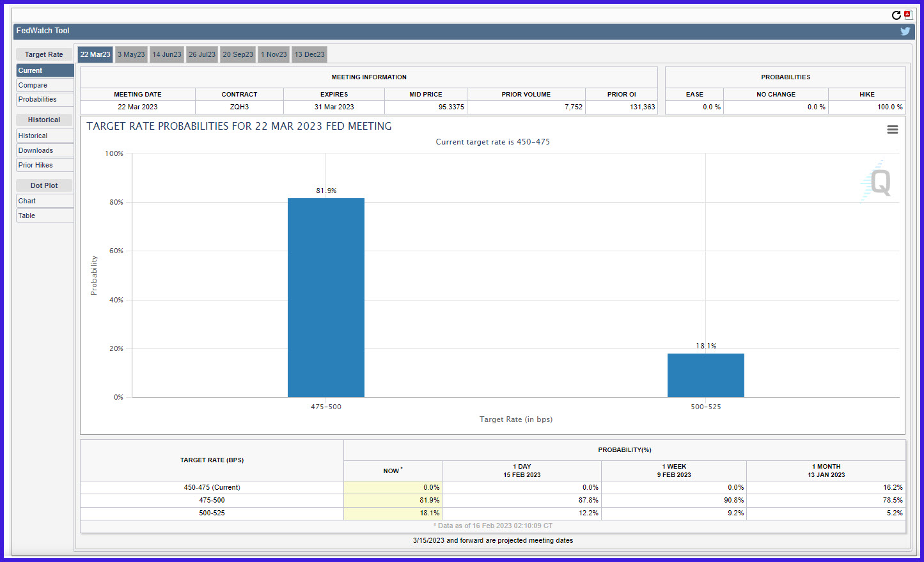Click the PDF export icon

pos(908,15)
